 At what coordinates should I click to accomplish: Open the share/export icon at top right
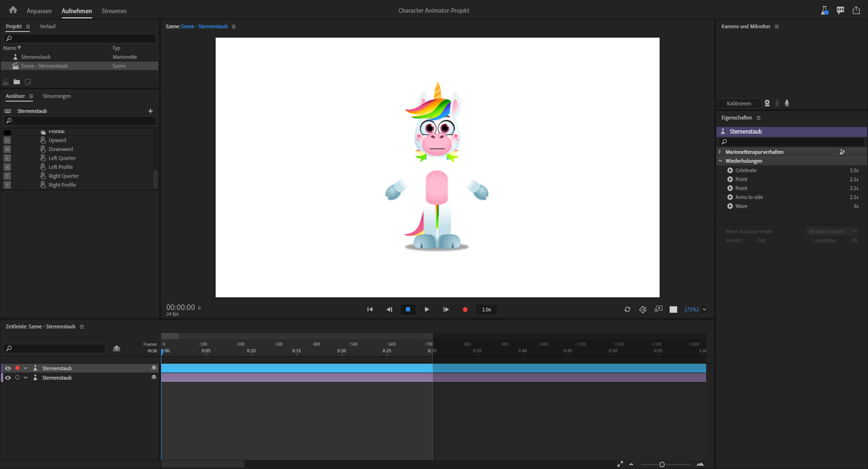pyautogui.click(x=856, y=11)
